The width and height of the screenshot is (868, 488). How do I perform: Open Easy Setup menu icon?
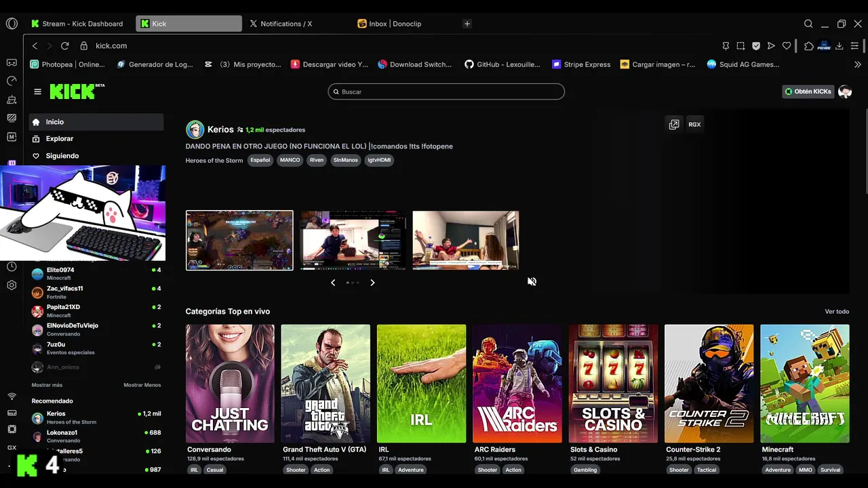854,45
